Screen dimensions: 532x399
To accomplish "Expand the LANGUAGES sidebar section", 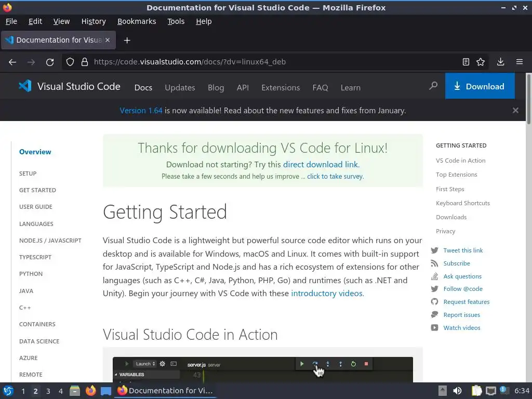I will coord(36,224).
